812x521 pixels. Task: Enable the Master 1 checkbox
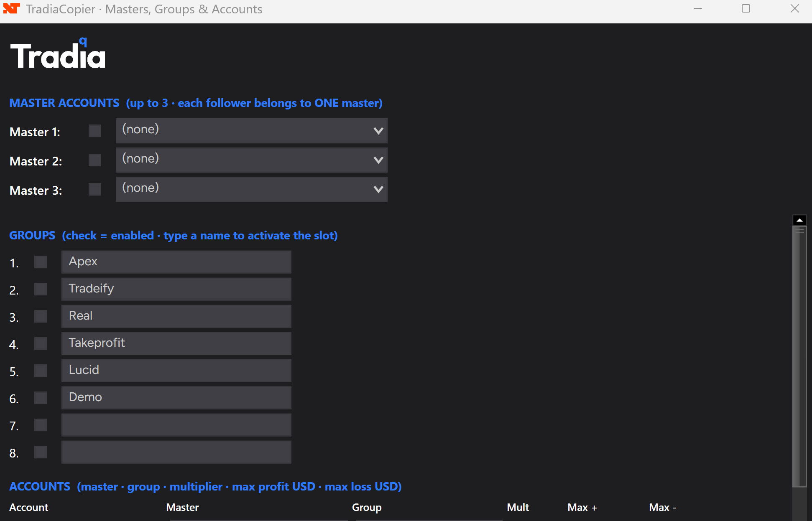(95, 131)
